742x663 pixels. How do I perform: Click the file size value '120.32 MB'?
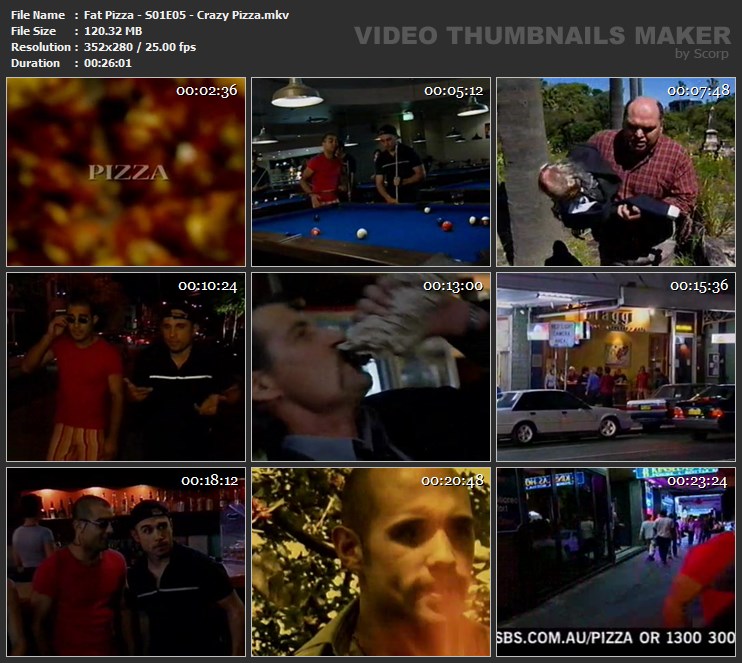113,31
